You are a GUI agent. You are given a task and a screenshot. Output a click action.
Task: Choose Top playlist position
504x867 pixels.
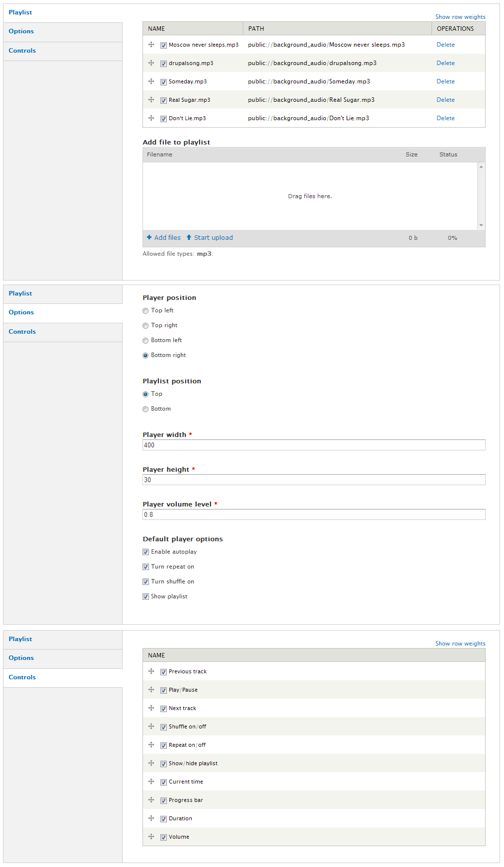145,394
